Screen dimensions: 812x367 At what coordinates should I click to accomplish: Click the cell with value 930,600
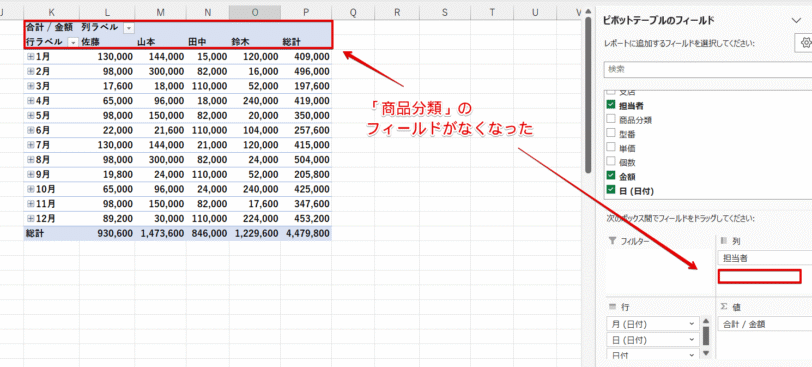pyautogui.click(x=107, y=233)
